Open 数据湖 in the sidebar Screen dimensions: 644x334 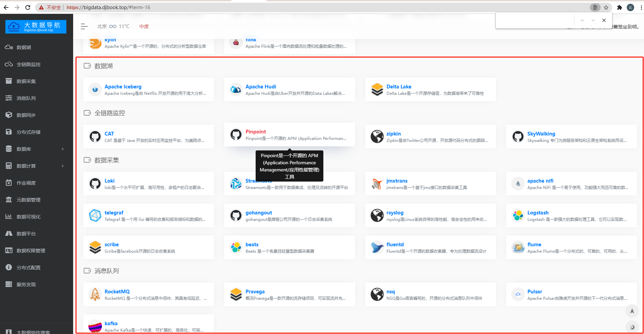pyautogui.click(x=24, y=47)
